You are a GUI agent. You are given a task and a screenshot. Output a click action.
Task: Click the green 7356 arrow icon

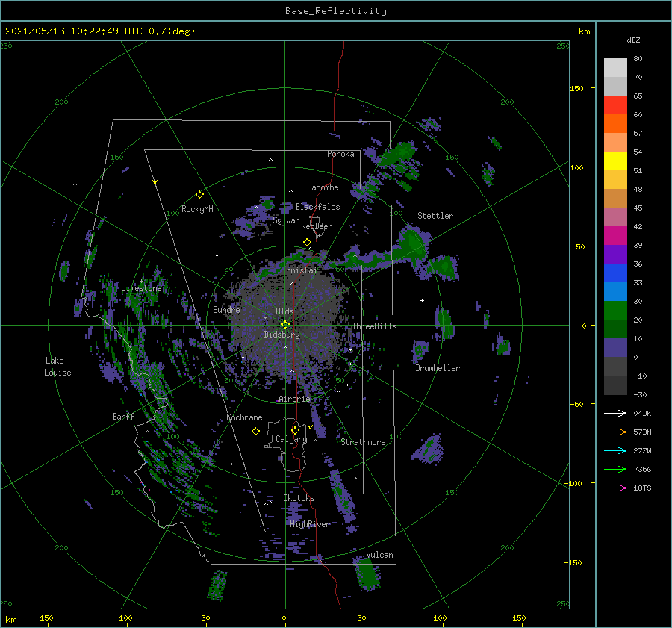[x=615, y=470]
